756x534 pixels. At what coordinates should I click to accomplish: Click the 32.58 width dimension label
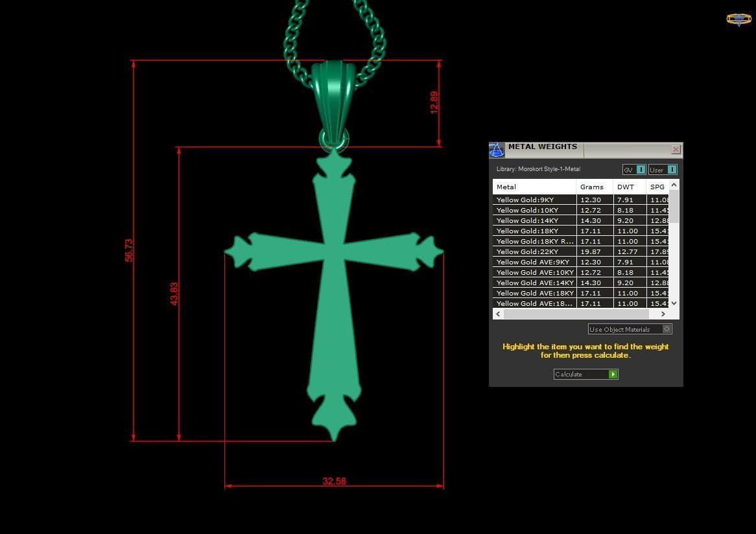tap(334, 481)
